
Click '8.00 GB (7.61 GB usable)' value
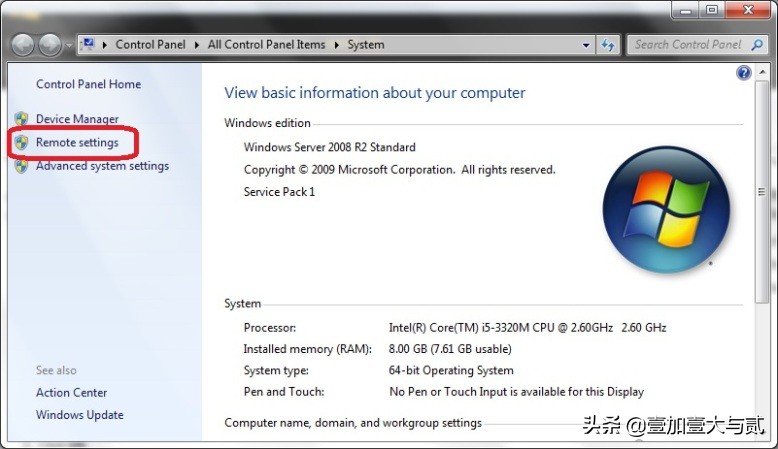[450, 349]
